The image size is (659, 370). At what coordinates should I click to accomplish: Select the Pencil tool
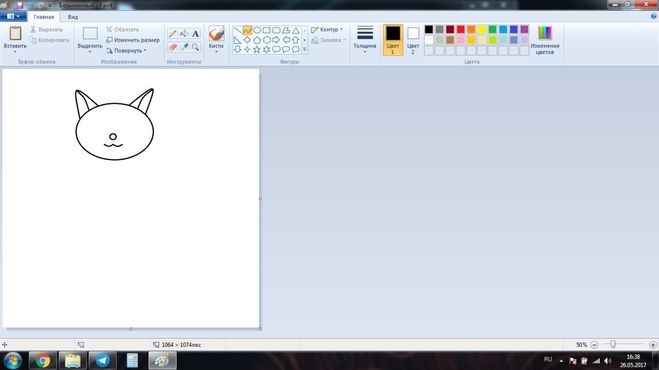(x=173, y=34)
